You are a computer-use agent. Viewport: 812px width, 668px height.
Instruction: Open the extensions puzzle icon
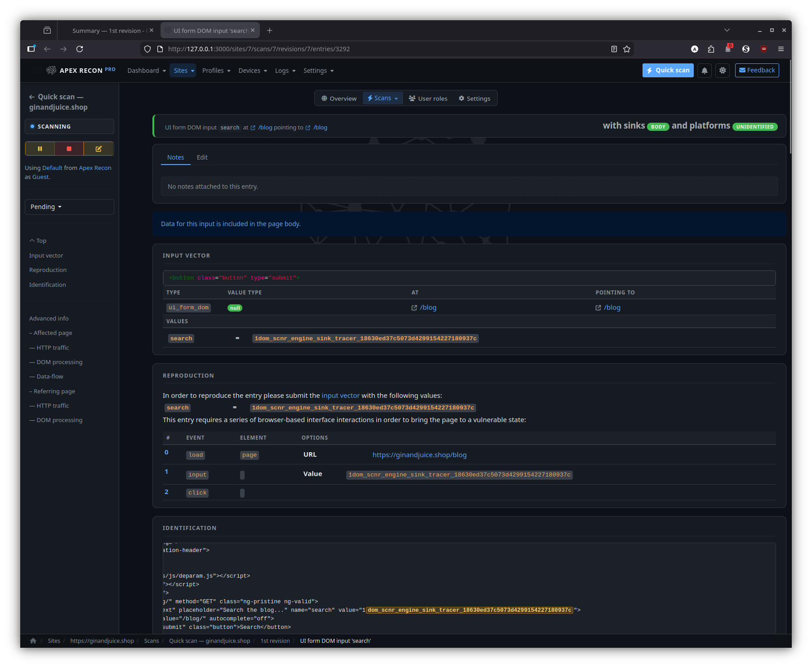[x=711, y=49]
